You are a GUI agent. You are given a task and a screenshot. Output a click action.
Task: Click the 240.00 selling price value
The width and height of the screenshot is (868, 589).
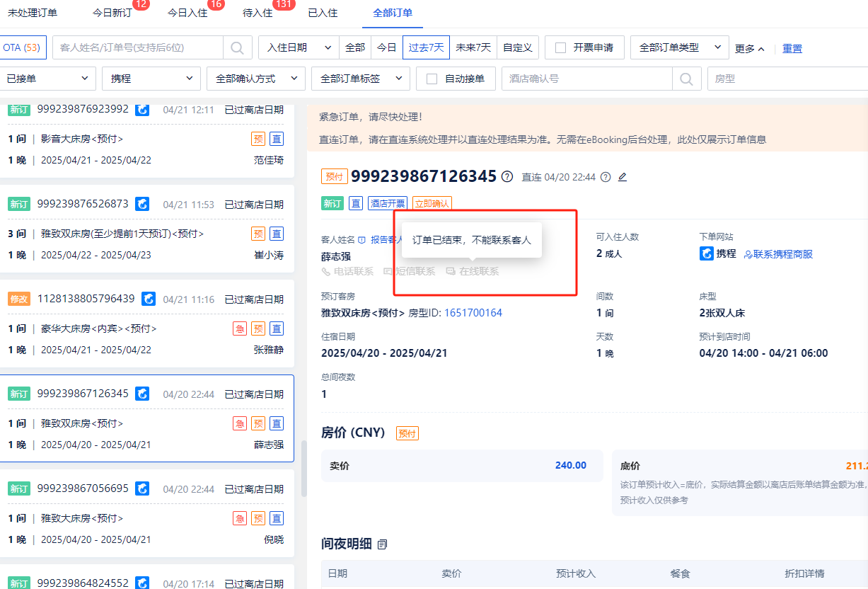(571, 465)
